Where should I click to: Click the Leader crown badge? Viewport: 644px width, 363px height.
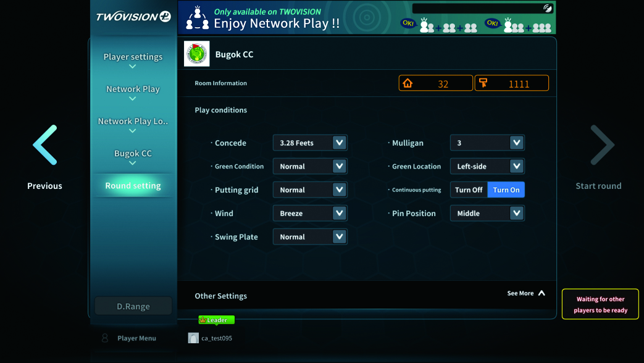click(217, 320)
